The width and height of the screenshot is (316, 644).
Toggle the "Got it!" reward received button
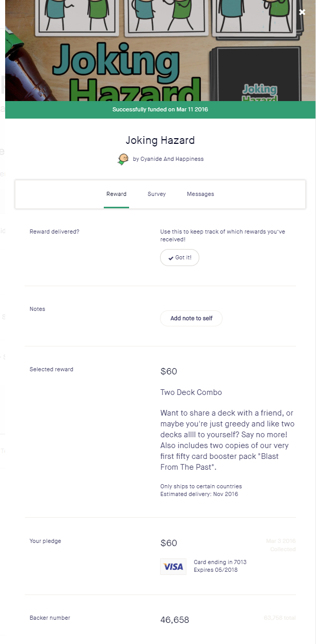pos(180,258)
